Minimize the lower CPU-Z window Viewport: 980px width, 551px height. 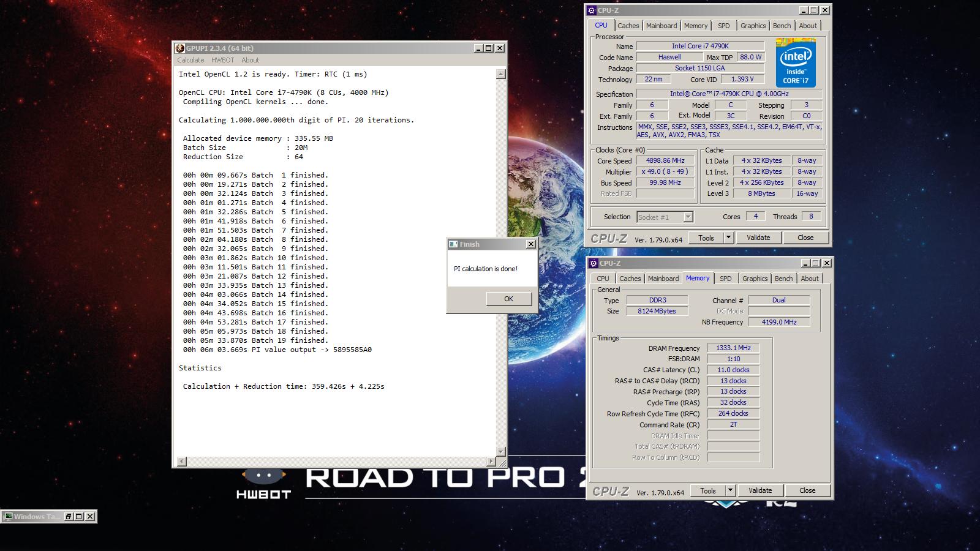(805, 263)
